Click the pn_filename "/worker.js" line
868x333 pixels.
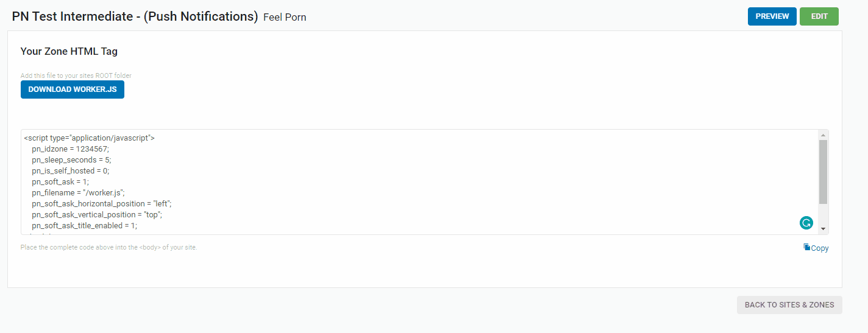point(78,193)
